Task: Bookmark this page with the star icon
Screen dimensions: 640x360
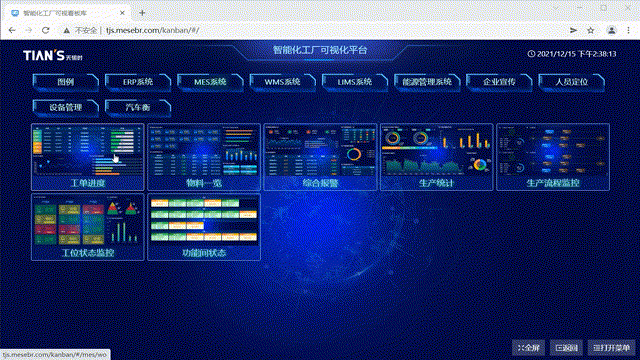Action: click(591, 30)
